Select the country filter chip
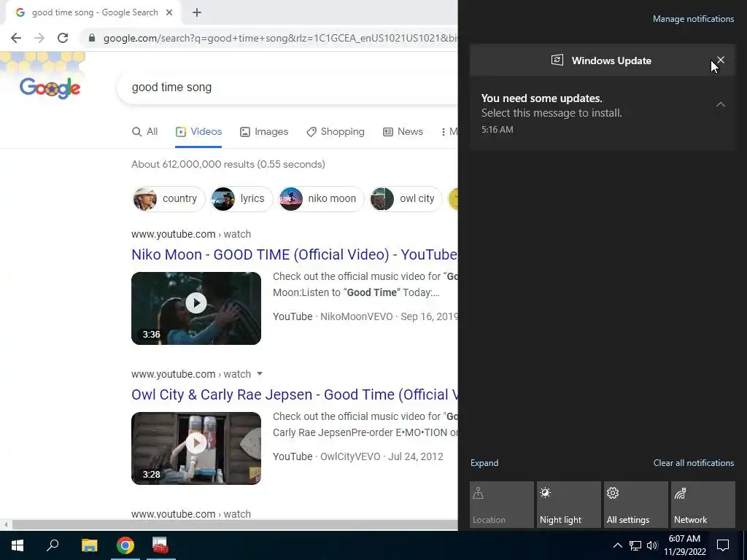This screenshot has height=560, width=747. (x=169, y=198)
